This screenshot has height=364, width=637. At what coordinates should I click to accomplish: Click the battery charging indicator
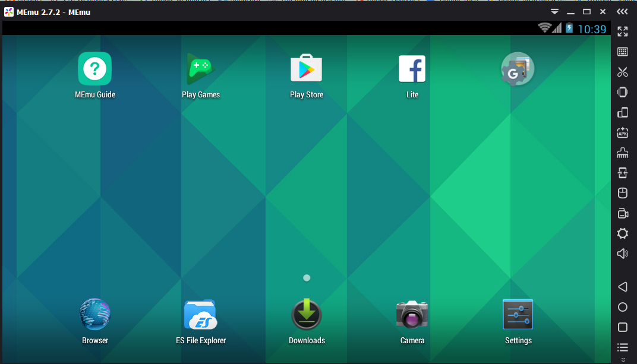tap(569, 27)
